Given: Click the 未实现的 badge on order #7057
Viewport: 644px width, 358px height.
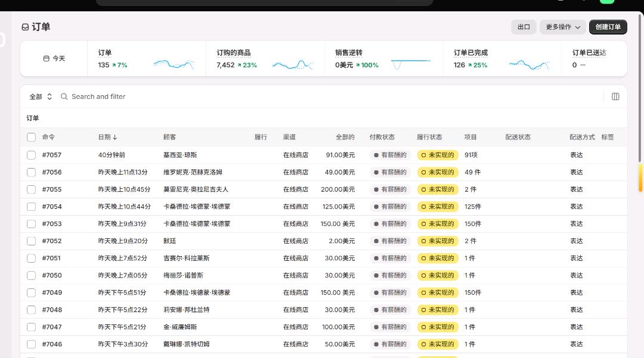Looking at the screenshot, I should [438, 155].
